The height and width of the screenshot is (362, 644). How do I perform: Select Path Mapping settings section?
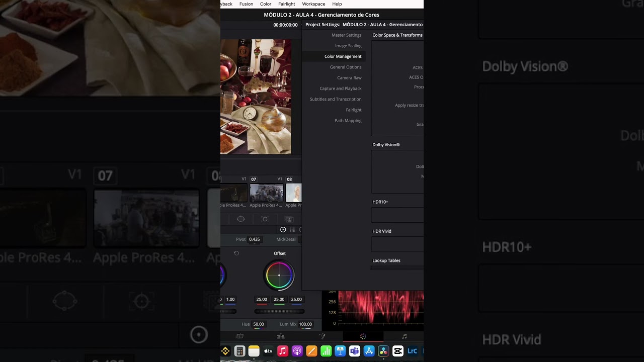click(x=348, y=121)
